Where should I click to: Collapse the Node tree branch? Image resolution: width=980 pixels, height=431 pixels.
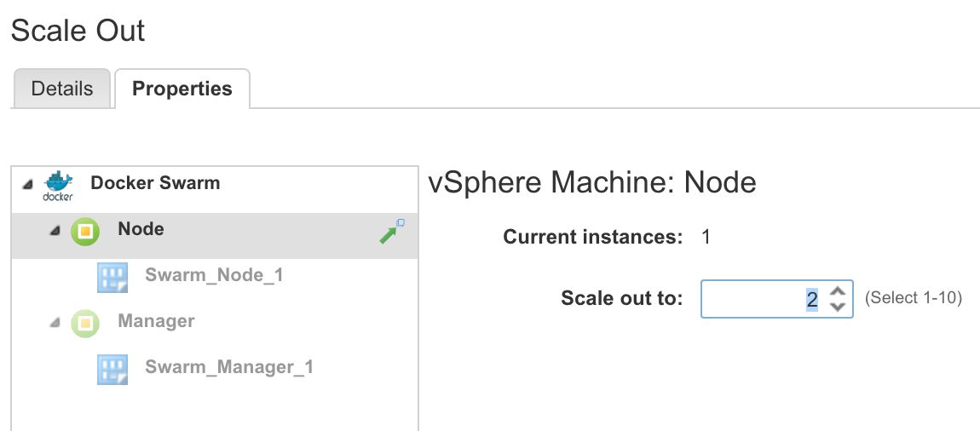55,231
